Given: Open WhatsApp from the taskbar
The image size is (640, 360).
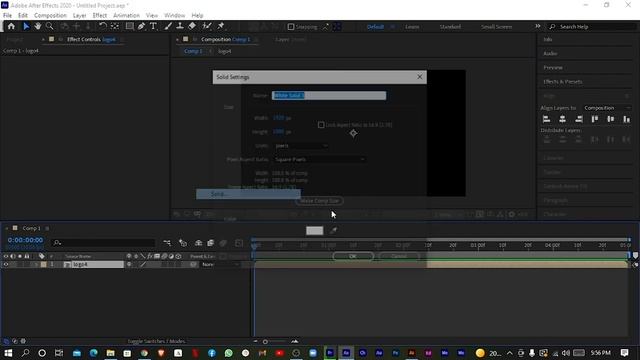Looking at the screenshot, I should coord(229,353).
